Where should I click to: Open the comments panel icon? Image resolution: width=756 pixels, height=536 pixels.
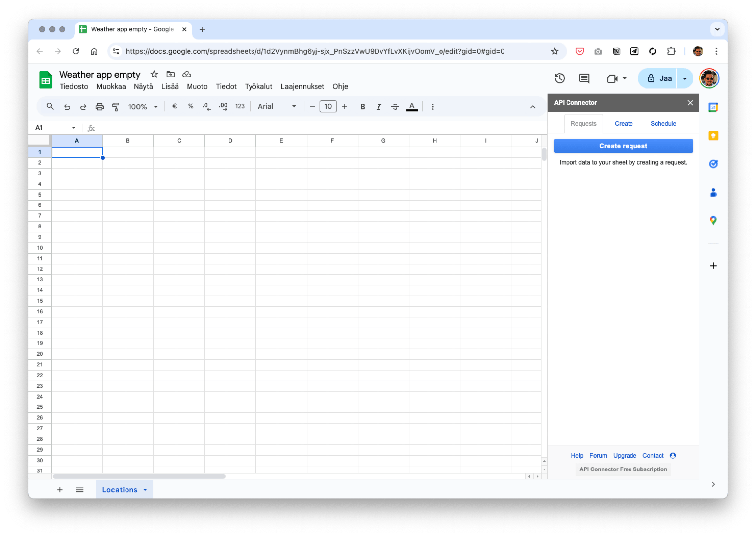click(x=584, y=78)
